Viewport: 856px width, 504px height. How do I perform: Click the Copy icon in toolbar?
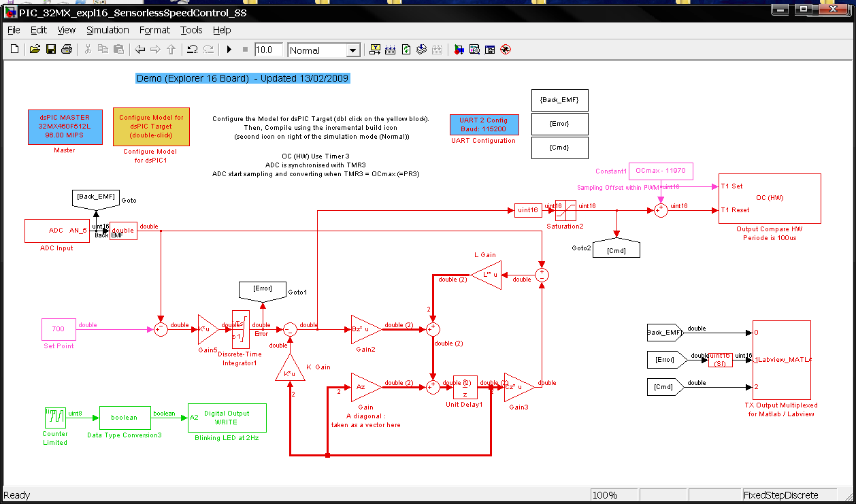click(103, 50)
